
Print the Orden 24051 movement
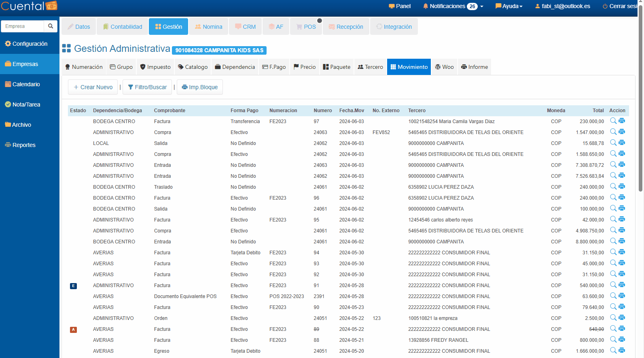pos(622,318)
